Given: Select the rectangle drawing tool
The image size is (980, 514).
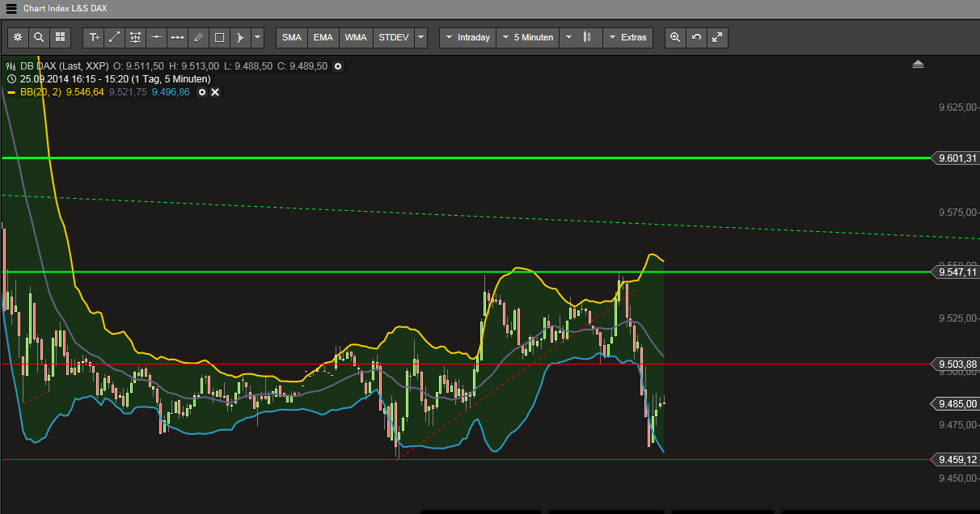Looking at the screenshot, I should coord(219,37).
